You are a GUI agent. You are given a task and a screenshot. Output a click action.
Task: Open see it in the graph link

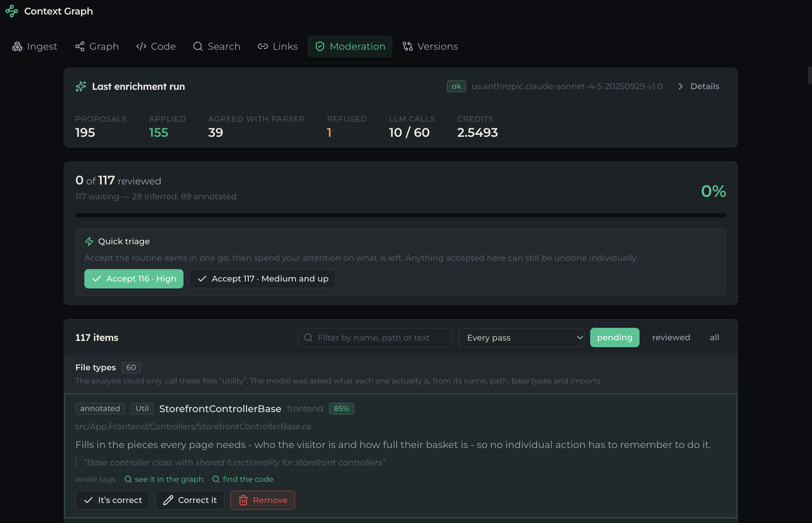(x=164, y=479)
